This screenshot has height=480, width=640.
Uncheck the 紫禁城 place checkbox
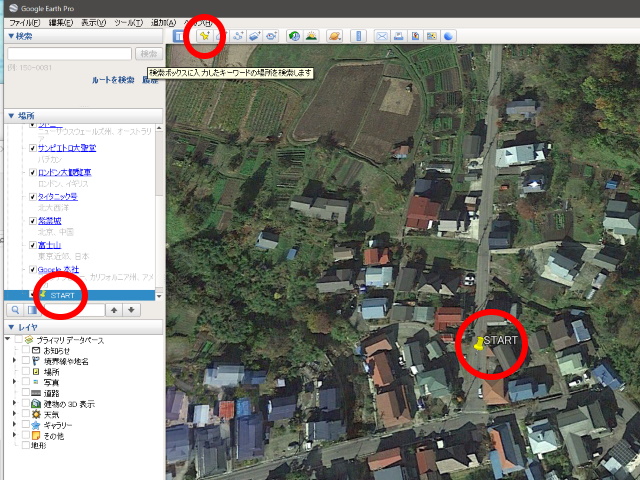click(x=33, y=221)
